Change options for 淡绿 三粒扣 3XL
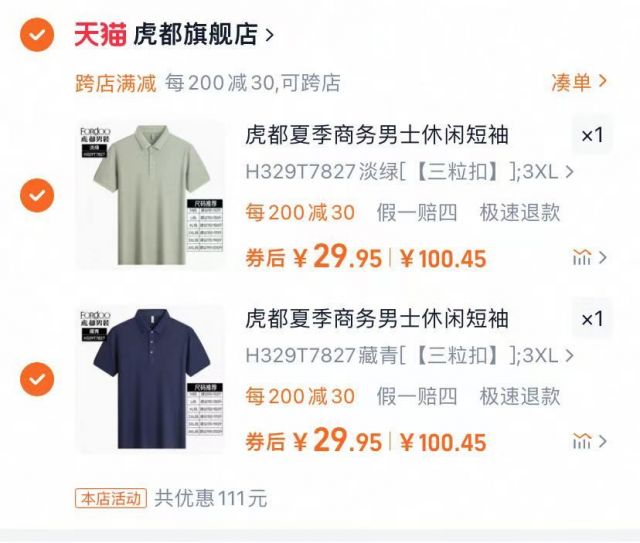640x543 pixels. 409,172
